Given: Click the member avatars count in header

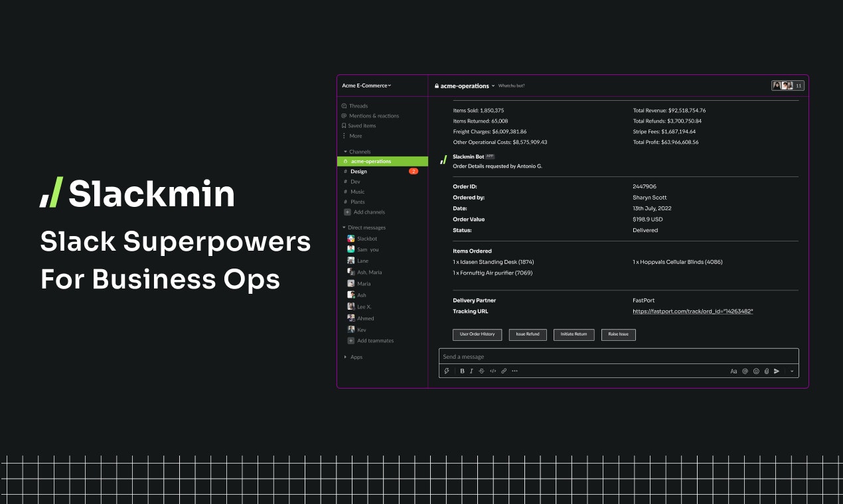Looking at the screenshot, I should click(788, 86).
